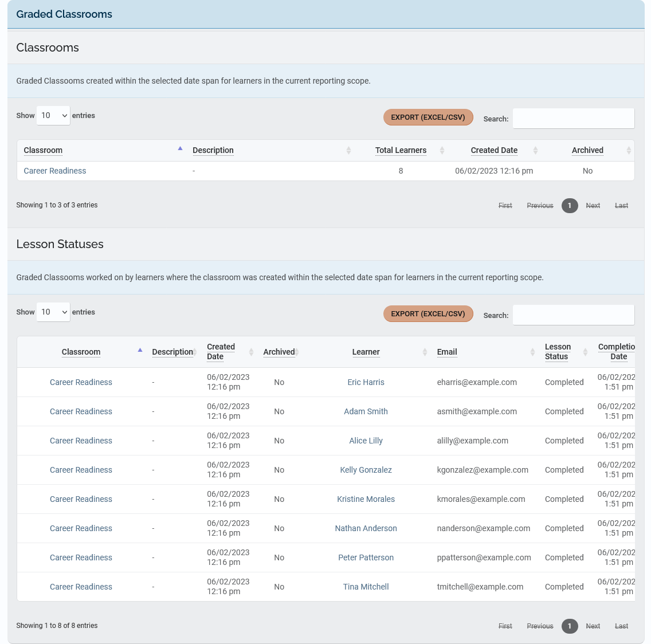Viewport: 651px width, 644px height.
Task: Click Classrooms pagination First
Action: coord(505,206)
